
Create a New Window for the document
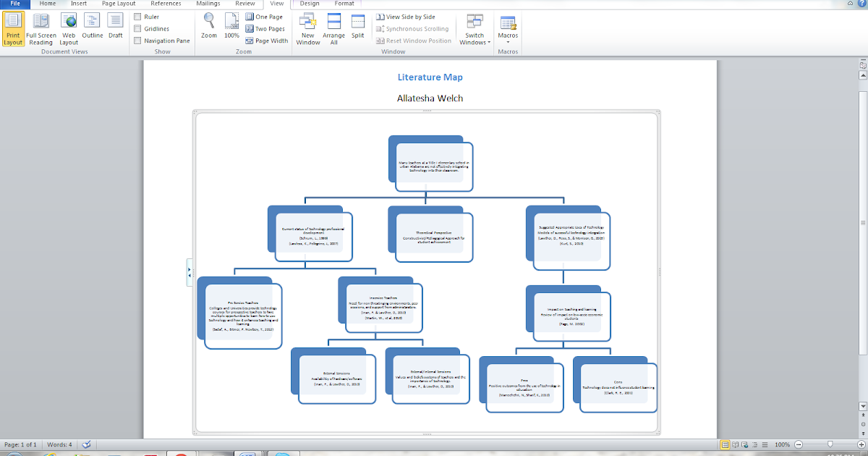[x=307, y=29]
